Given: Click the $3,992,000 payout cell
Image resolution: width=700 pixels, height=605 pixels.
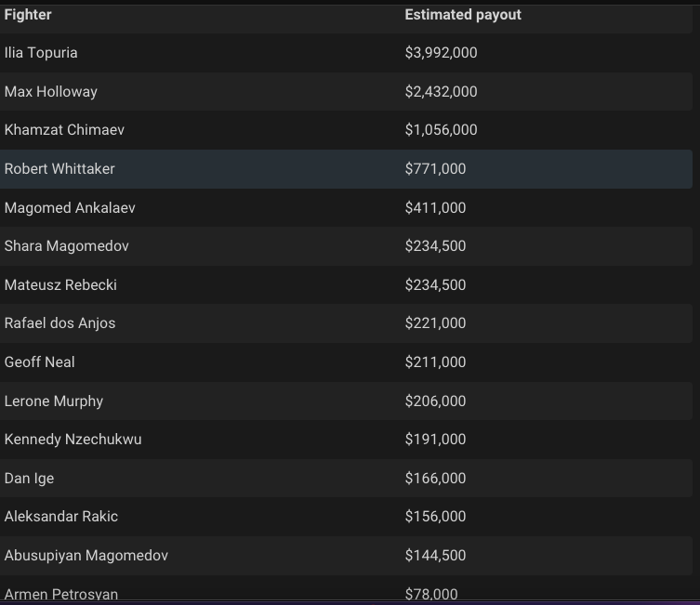Looking at the screenshot, I should coord(441,53).
